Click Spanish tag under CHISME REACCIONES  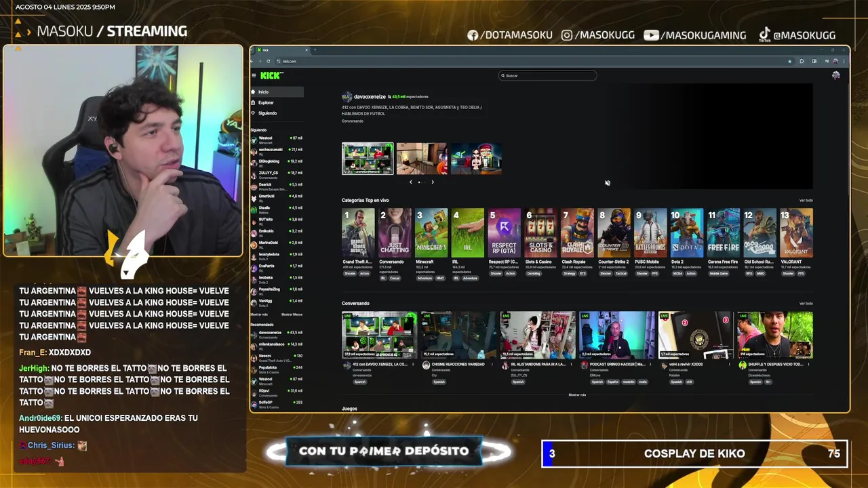coord(439,382)
